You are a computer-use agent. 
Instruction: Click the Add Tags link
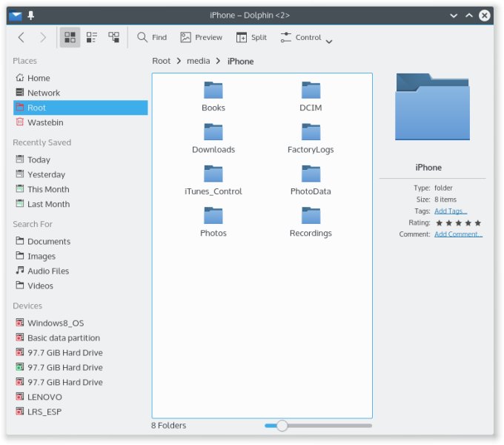tap(451, 211)
